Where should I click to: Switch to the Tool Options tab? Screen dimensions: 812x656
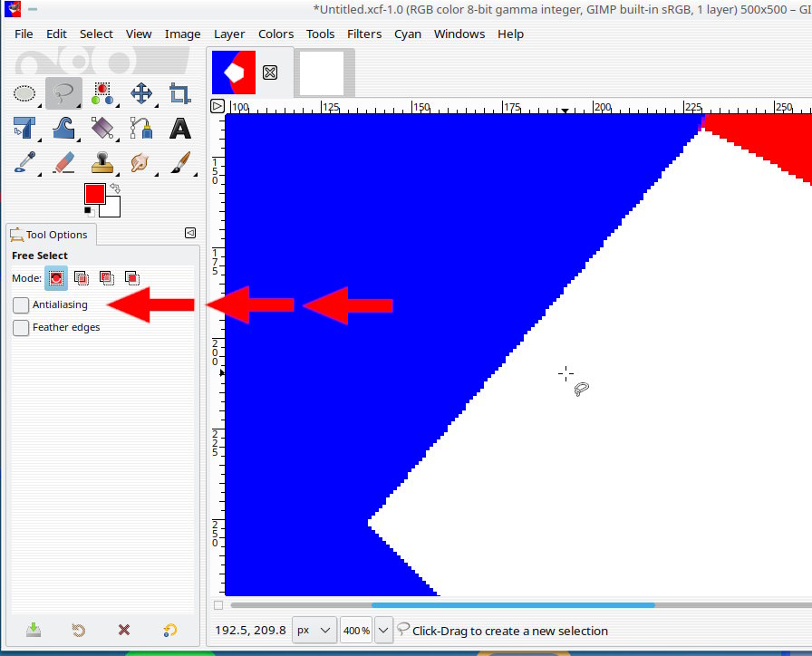coord(51,235)
